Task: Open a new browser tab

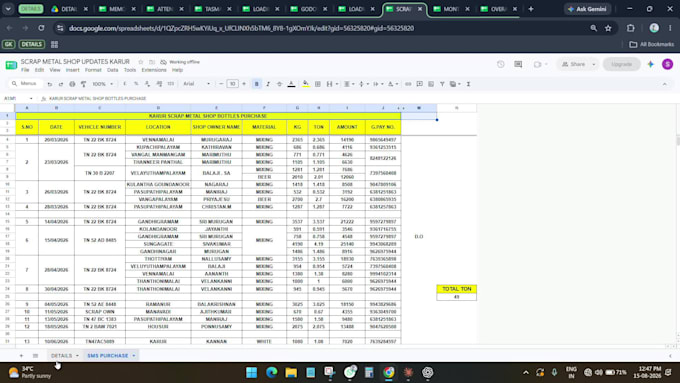Action: [530, 9]
